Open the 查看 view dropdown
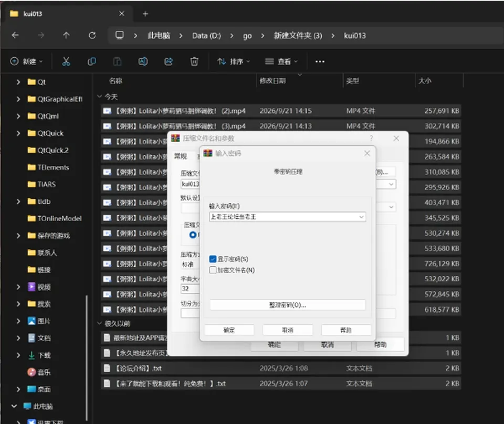Screen dimensions: 504x424 (x=281, y=61)
